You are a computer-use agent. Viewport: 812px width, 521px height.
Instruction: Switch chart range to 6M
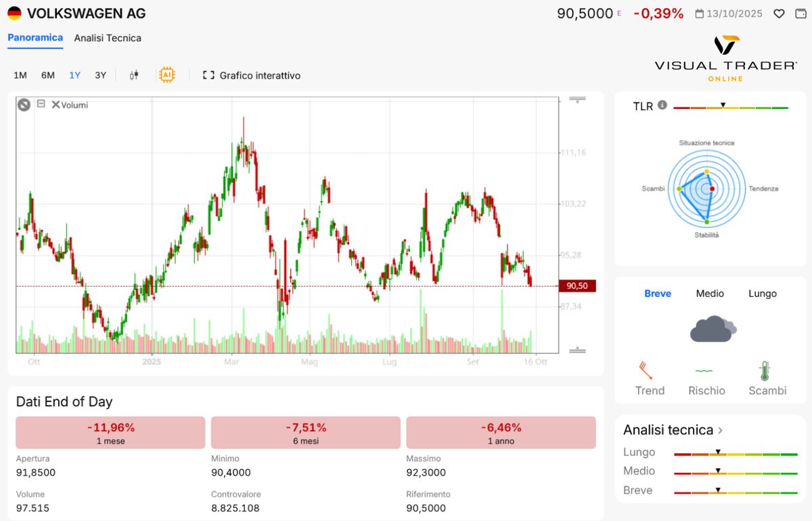pyautogui.click(x=48, y=75)
